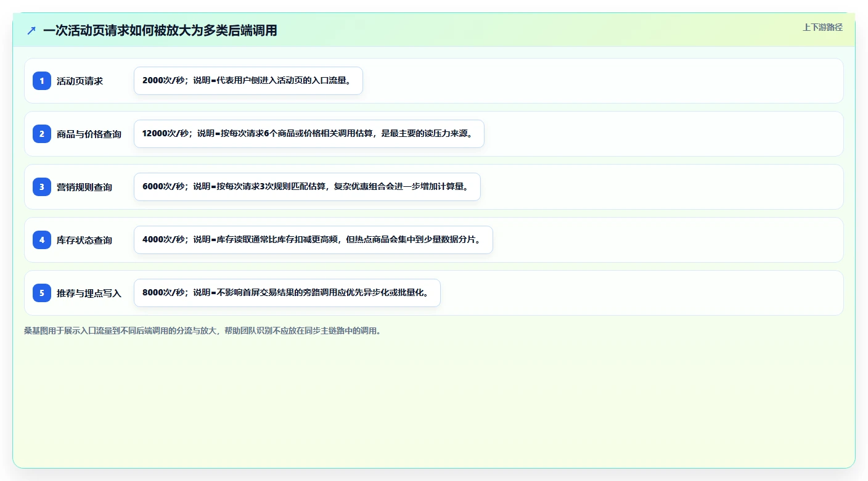Select the 库存状态查询 row label
The width and height of the screenshot is (868, 481).
click(x=84, y=240)
